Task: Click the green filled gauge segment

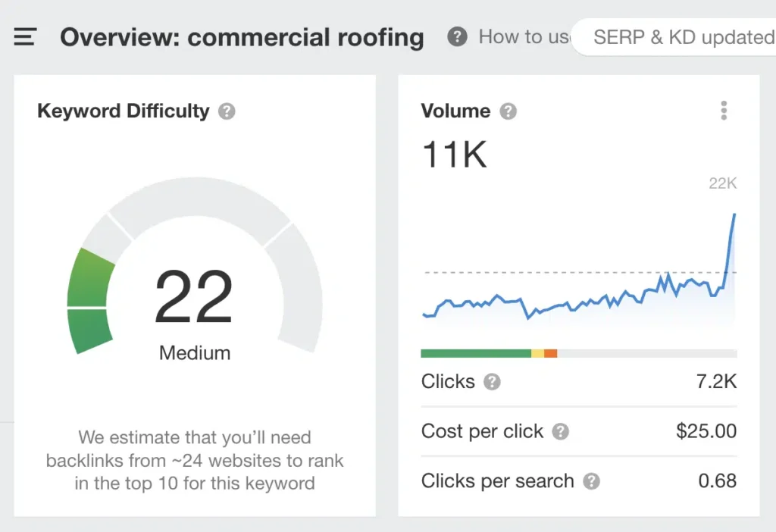Action: 89,303
